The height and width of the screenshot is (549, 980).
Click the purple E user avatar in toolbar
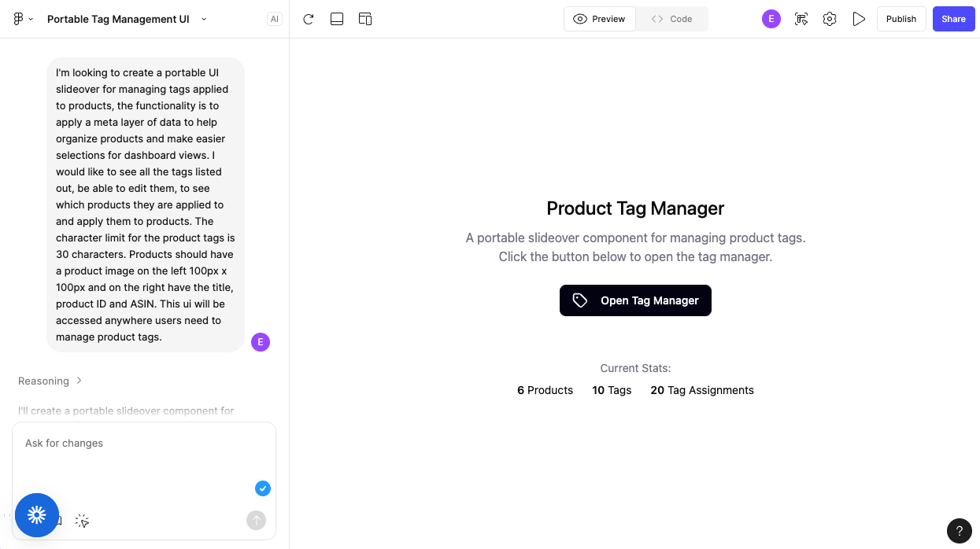click(771, 19)
